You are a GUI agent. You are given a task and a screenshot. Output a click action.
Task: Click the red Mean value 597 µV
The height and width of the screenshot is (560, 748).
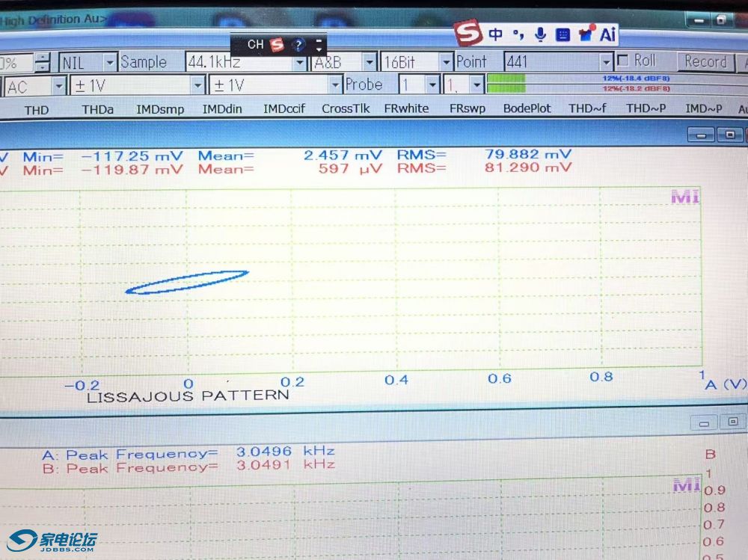coord(350,168)
